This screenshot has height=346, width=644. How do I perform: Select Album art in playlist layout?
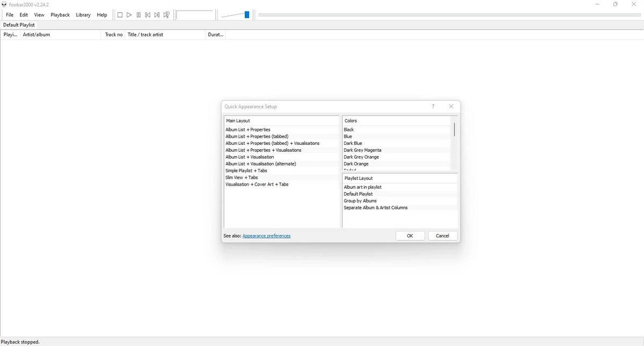click(400, 187)
